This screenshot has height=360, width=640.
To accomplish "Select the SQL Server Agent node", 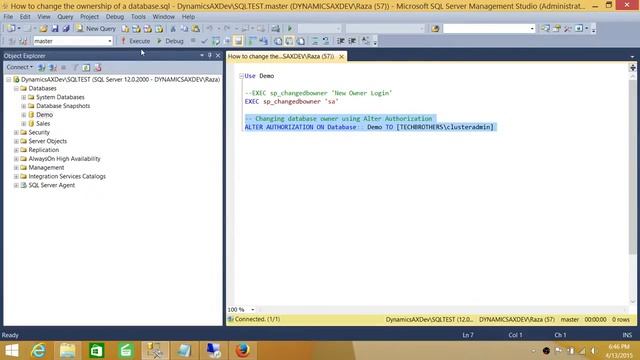I will point(51,185).
